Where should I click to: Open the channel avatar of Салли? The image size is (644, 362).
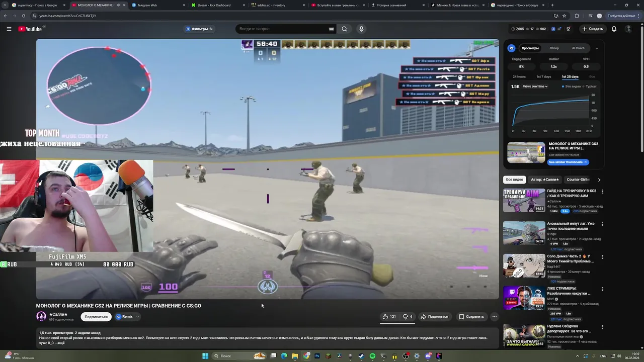[x=41, y=316]
